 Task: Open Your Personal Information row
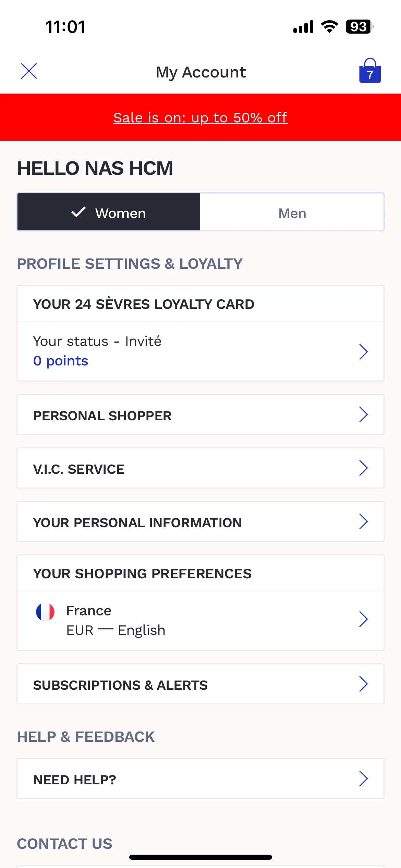[200, 521]
